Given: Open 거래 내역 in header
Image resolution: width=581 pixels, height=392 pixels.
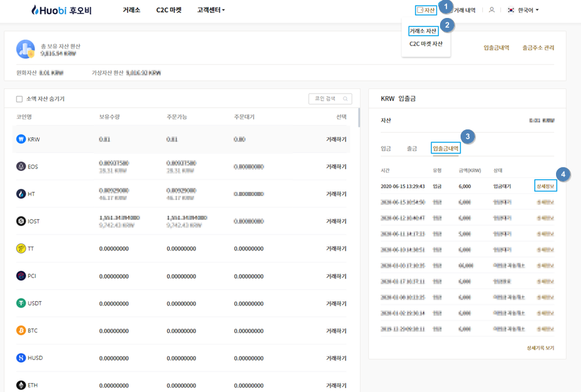Looking at the screenshot, I should pos(464,10).
